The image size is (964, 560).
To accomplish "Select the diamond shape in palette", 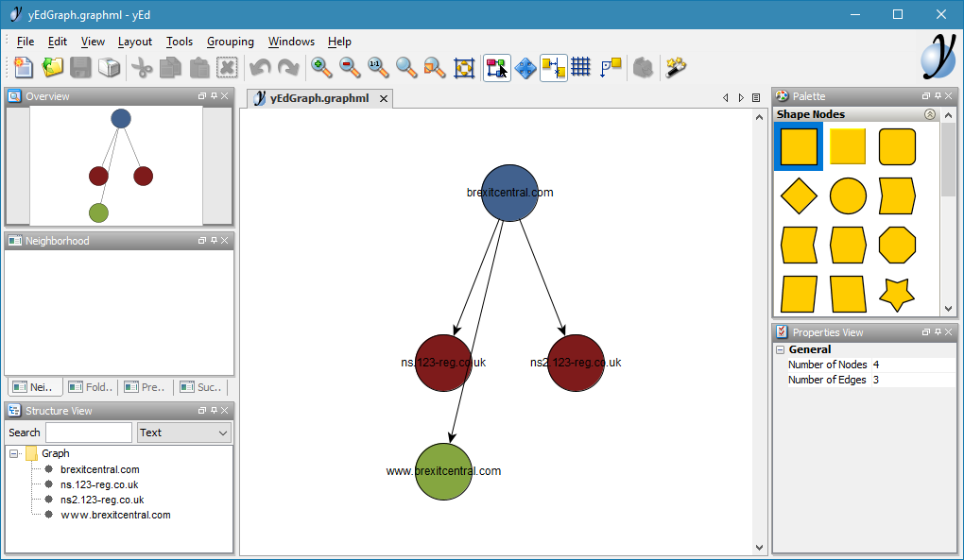I will 799,195.
